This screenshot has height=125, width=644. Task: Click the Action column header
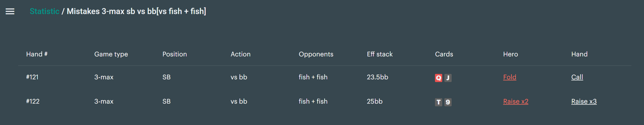[x=241, y=54]
